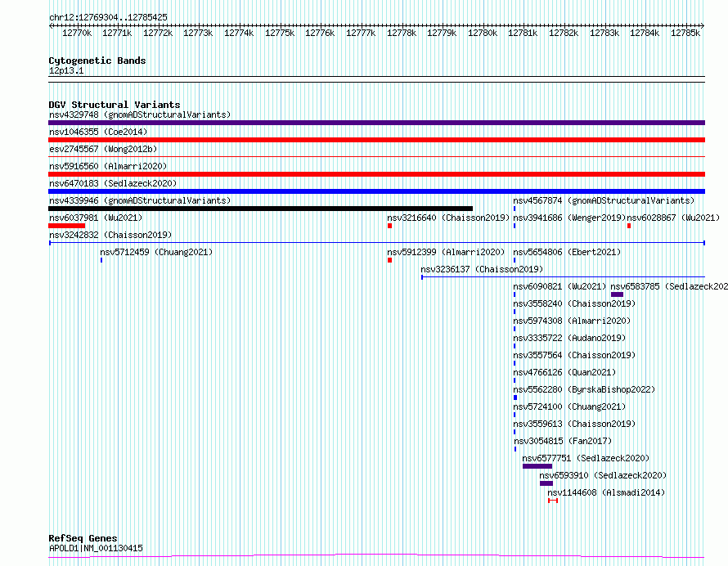The height and width of the screenshot is (566, 728).
Task: Click the 12778k ruler position
Action: pos(401,33)
